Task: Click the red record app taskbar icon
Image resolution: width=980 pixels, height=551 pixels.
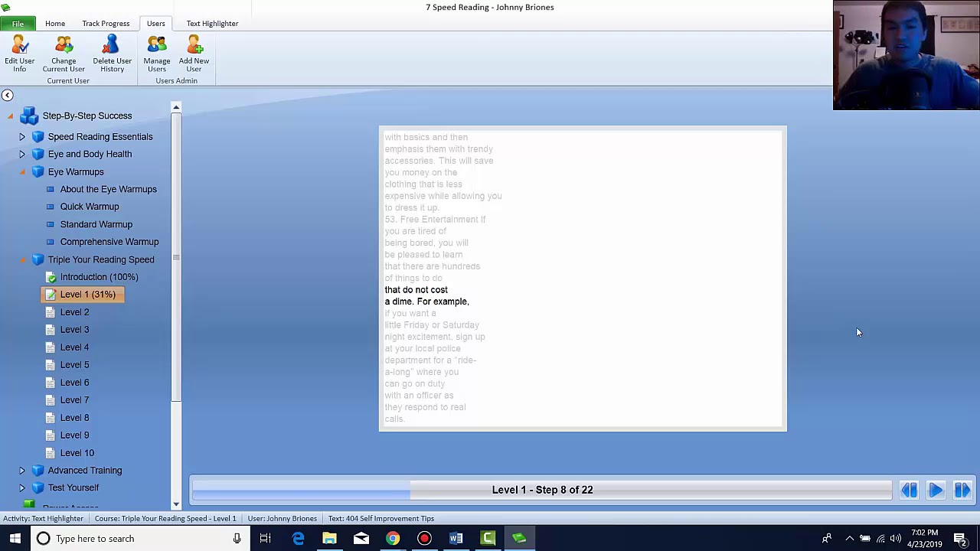Action: [424, 538]
